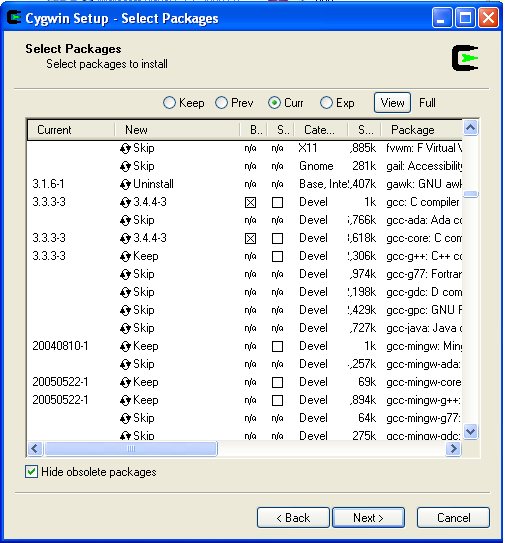505x543 pixels.
Task: Cycle the Skip icon for gcc-gpc
Action: [125, 311]
